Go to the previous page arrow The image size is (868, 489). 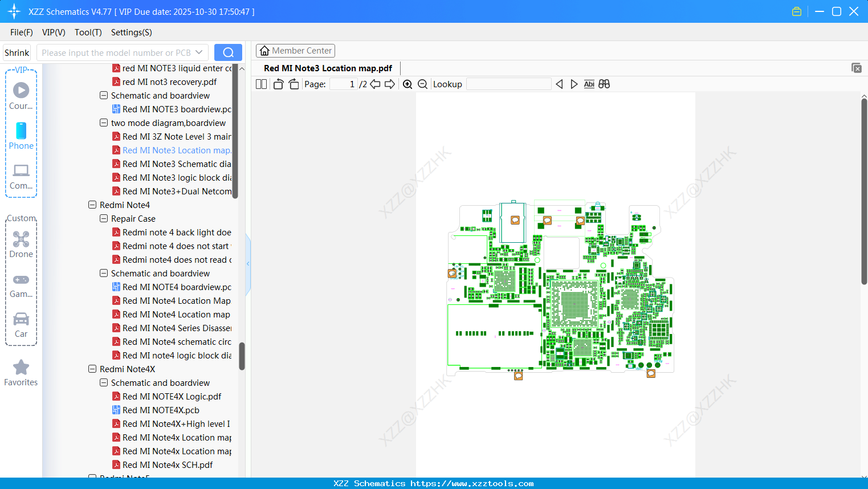[375, 84]
